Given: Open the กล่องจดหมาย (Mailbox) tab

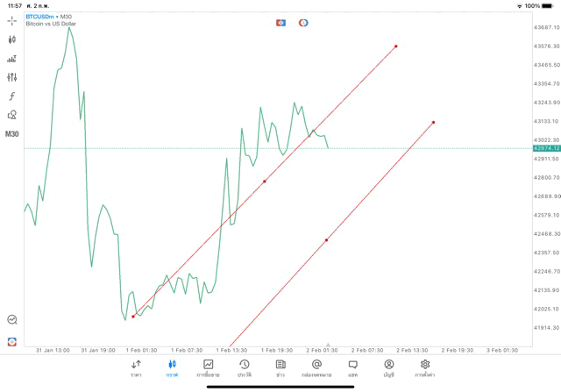Looking at the screenshot, I should (x=316, y=367).
